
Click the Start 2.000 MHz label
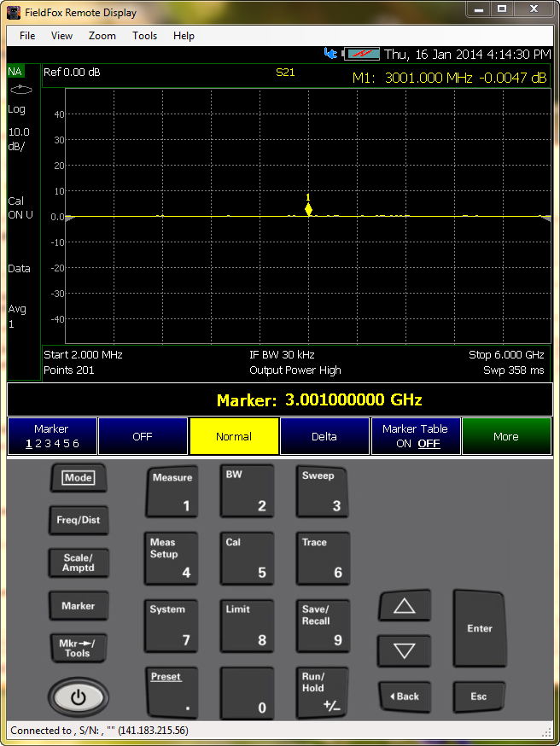pyautogui.click(x=84, y=355)
